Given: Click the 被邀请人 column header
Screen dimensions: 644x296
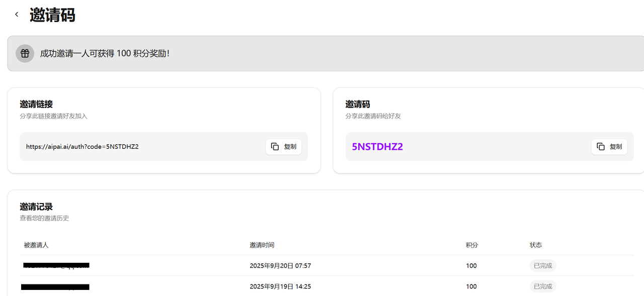Looking at the screenshot, I should click(x=36, y=245).
